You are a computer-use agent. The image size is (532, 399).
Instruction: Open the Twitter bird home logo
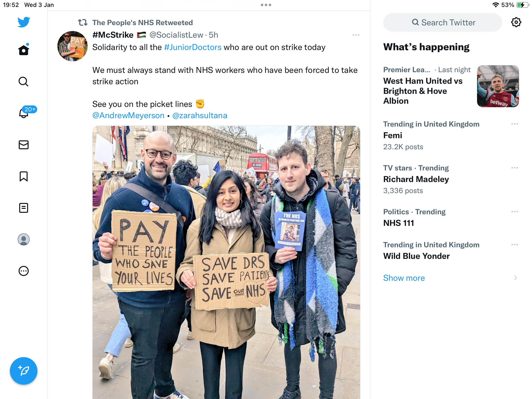24,22
